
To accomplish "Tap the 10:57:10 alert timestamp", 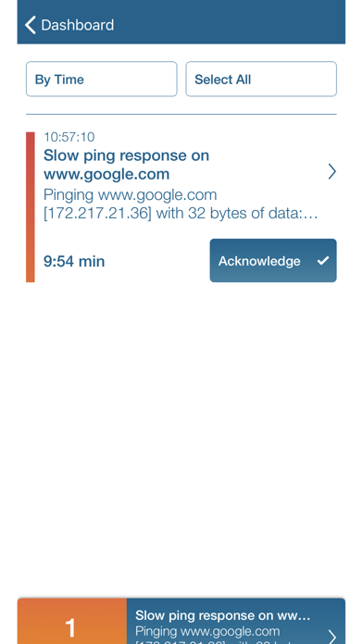I will (69, 137).
